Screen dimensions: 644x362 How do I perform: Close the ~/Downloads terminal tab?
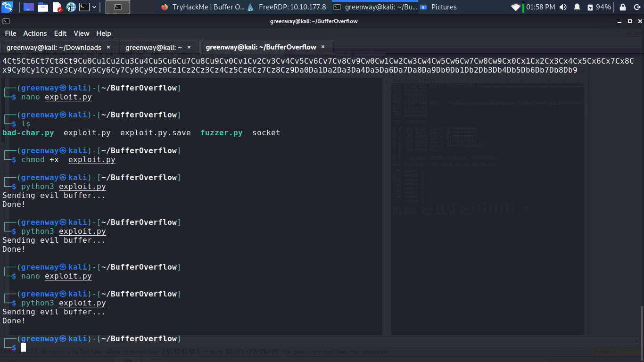108,47
